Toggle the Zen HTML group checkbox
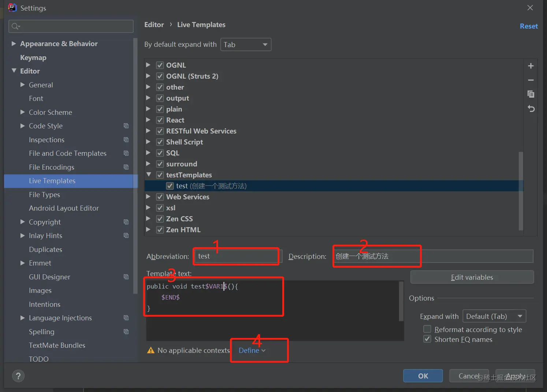Image resolution: width=547 pixels, height=392 pixels. (x=160, y=230)
